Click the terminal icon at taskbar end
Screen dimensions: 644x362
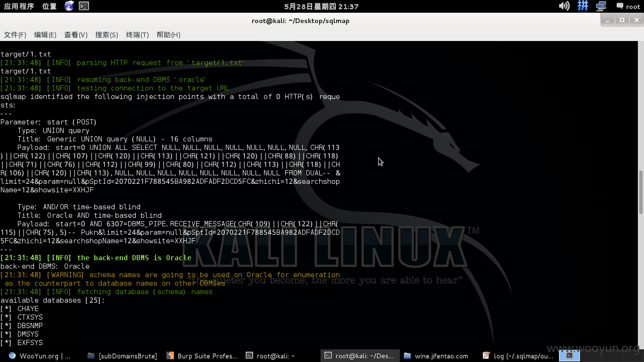tap(570, 356)
